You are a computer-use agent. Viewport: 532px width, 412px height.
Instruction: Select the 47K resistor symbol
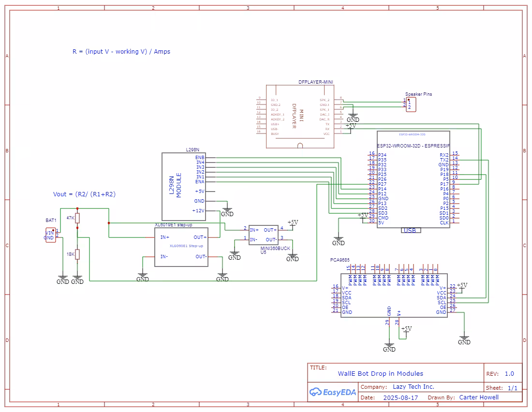(77, 218)
